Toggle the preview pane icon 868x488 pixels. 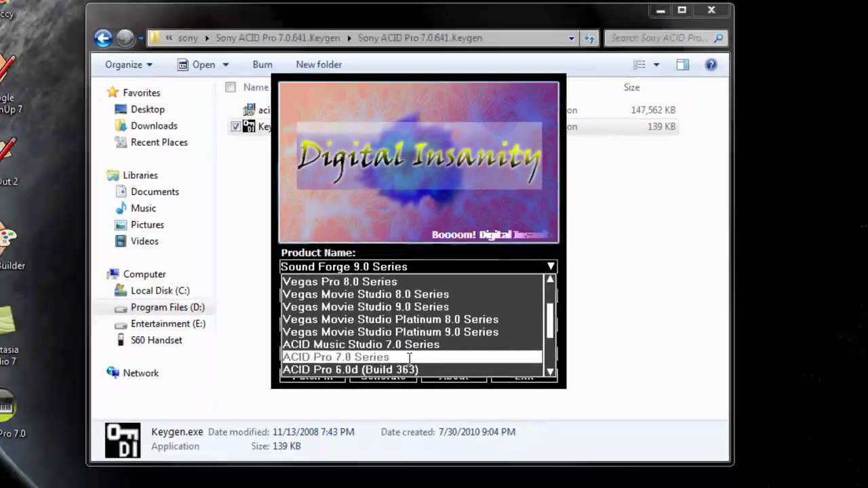683,64
